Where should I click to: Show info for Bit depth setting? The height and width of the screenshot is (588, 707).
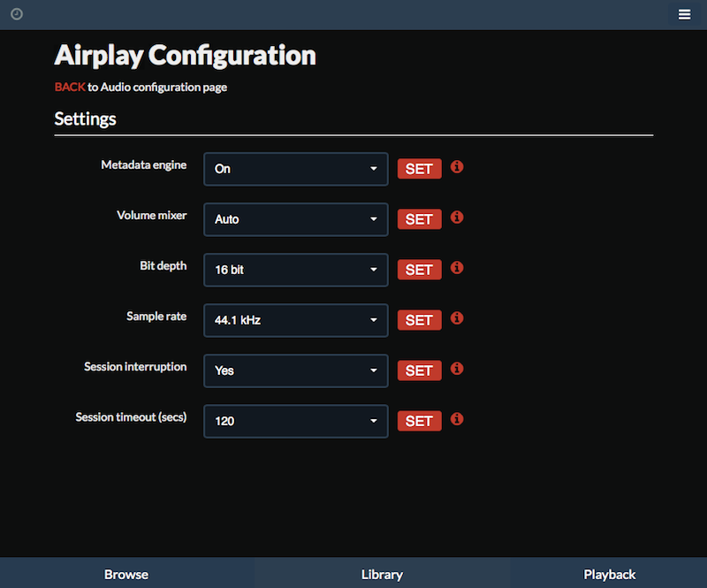457,268
